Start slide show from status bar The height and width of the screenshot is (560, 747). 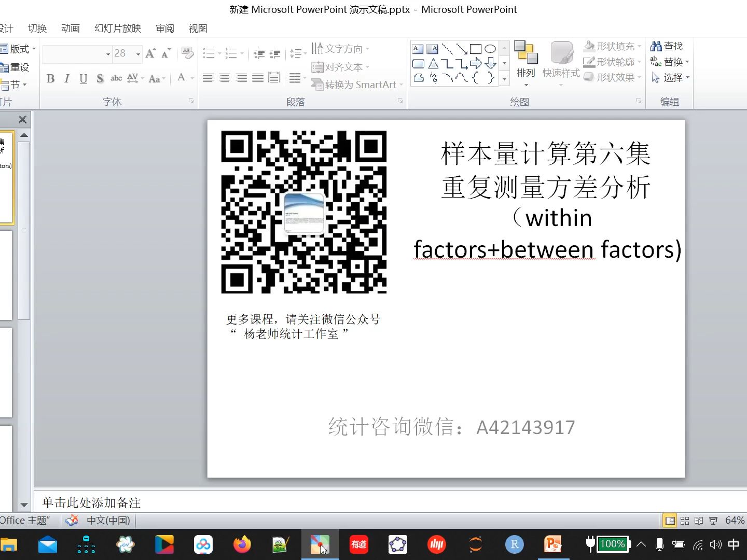click(x=713, y=521)
